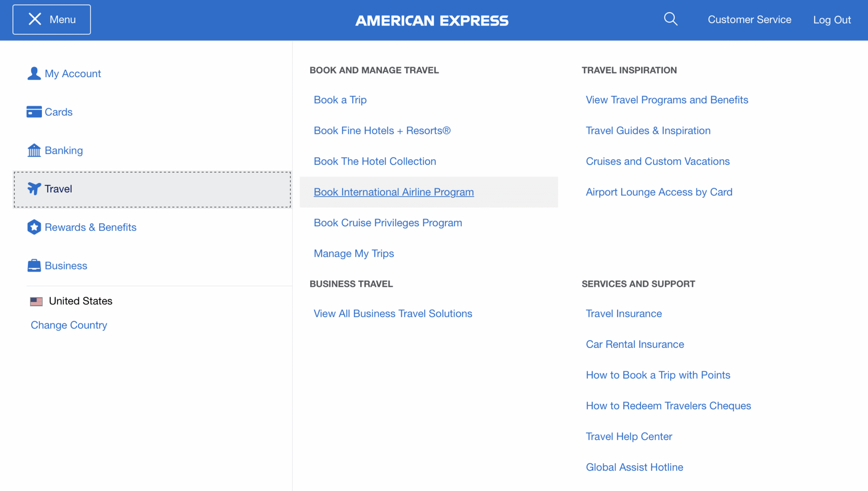View All Business Travel Solutions
Screen dimensions: 868x491
tap(392, 313)
